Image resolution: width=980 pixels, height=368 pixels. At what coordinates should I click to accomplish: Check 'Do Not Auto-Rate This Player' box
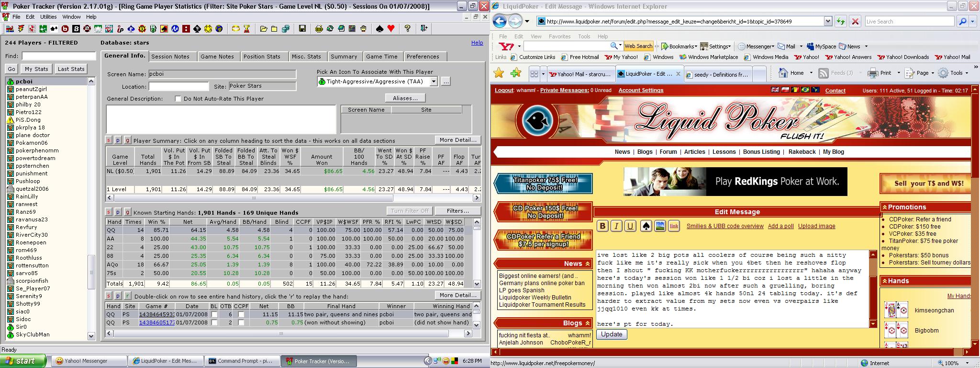(x=178, y=99)
